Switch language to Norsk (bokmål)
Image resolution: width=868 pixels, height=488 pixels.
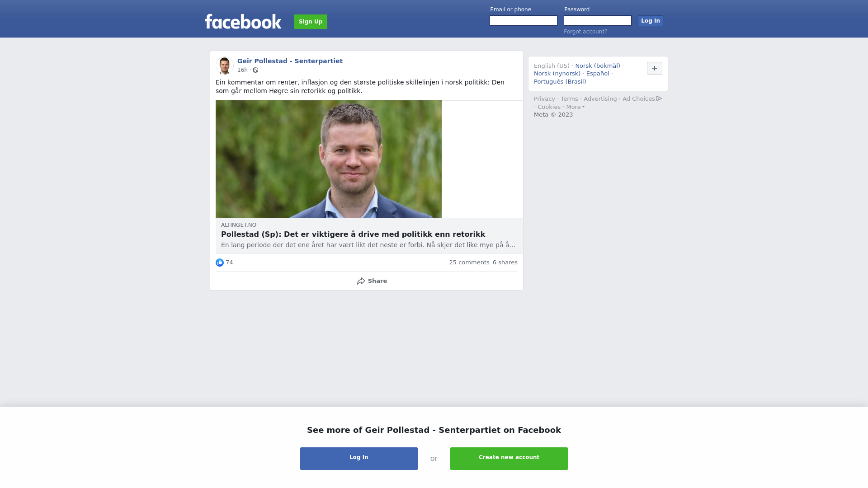tap(598, 66)
